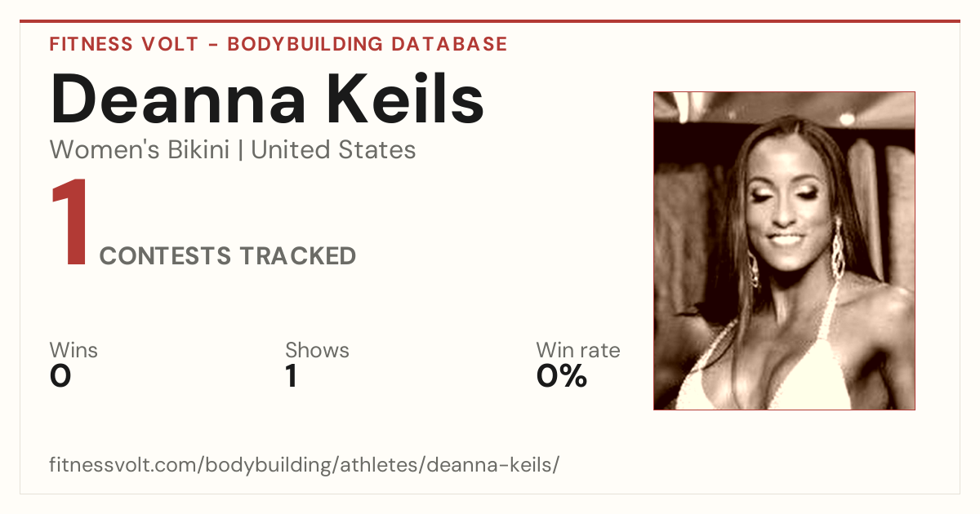Click the word Bodybuilding in header
This screenshot has width=980, height=514.
[308, 44]
